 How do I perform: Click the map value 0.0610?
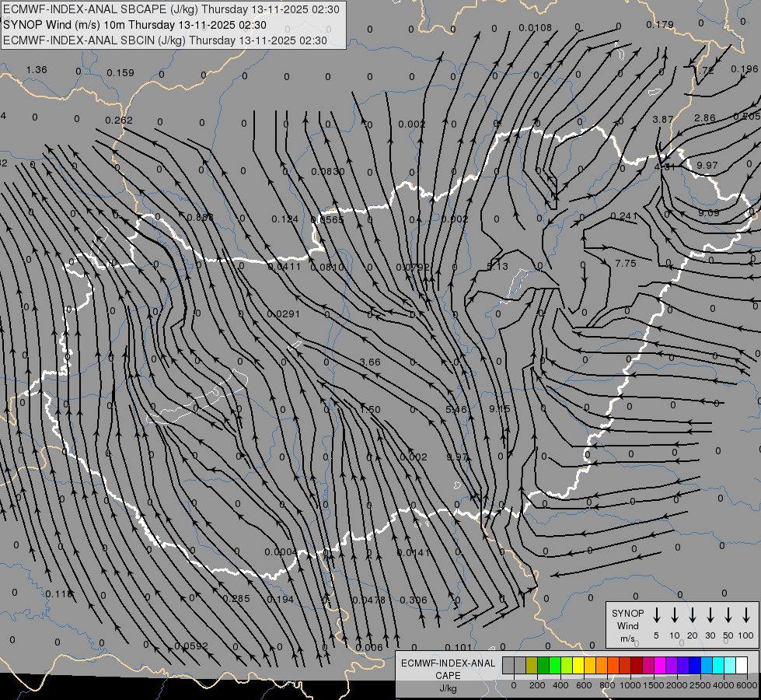[x=327, y=268]
